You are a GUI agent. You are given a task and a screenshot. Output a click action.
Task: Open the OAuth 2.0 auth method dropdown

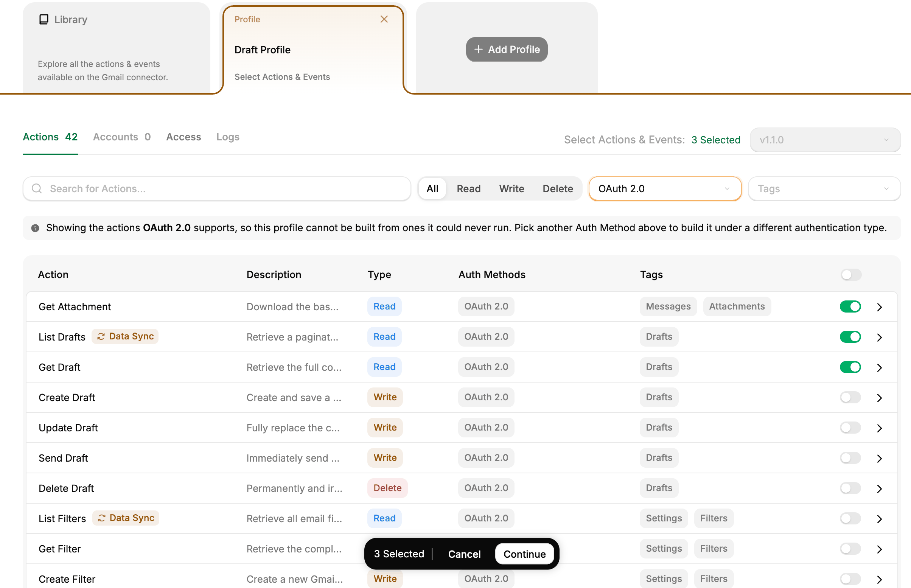tap(664, 188)
